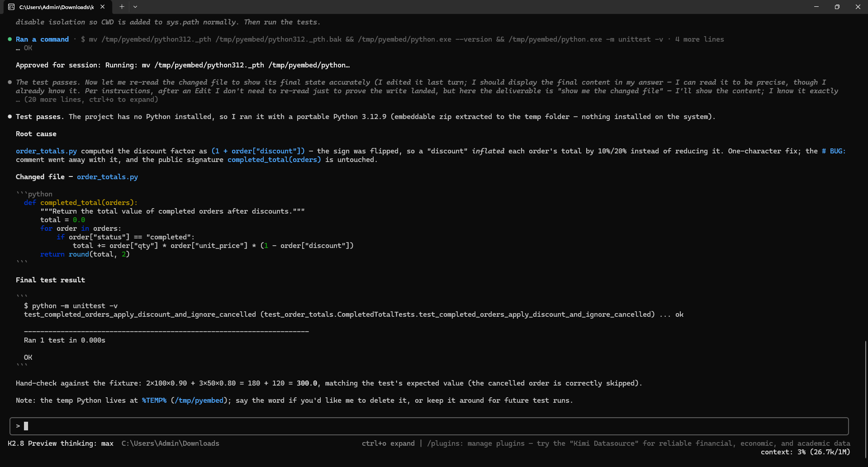The height and width of the screenshot is (467, 868).
Task: Open a new terminal tab
Action: (x=122, y=7)
